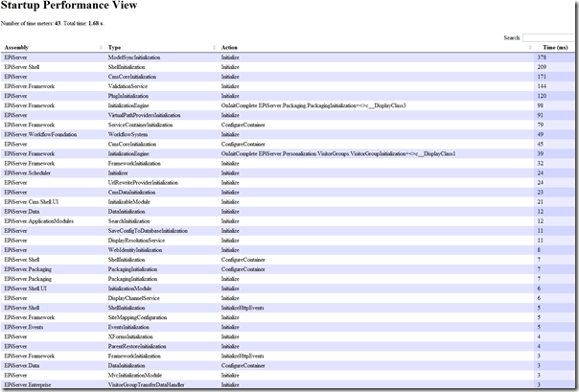Select EPiServer.Enterprise assembly cell
Screen dimensions: 579x392
coord(28,385)
